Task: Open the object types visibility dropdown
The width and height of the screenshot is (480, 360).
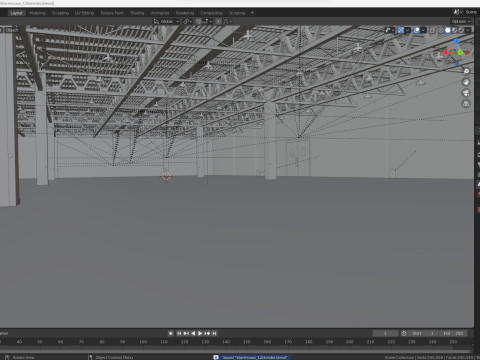Action: 389,30
